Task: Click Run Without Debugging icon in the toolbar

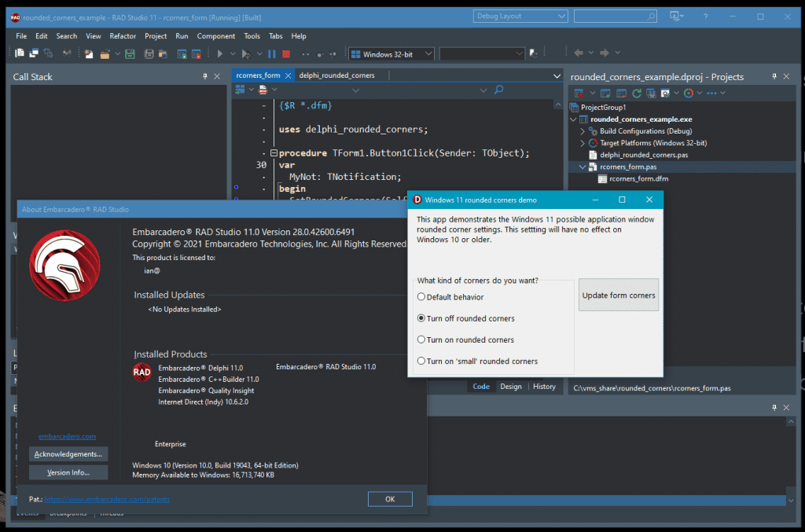Action: point(246,53)
